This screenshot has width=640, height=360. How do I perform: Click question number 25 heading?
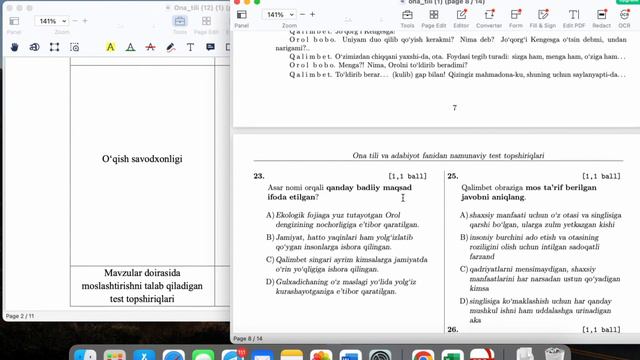pyautogui.click(x=453, y=176)
